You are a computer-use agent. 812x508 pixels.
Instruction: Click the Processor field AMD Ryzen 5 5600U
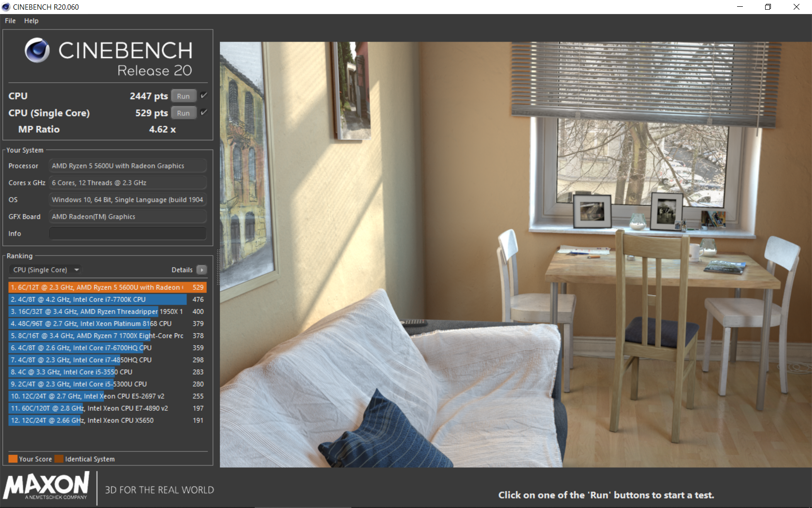coord(128,166)
